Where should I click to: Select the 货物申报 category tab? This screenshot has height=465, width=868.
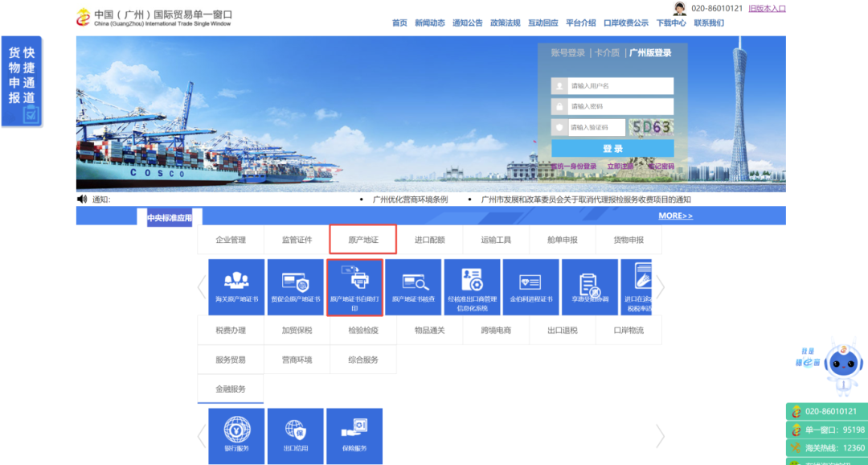628,240
